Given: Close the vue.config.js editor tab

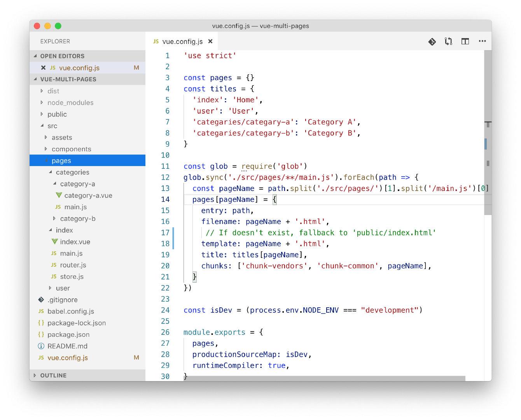Looking at the screenshot, I should (210, 42).
